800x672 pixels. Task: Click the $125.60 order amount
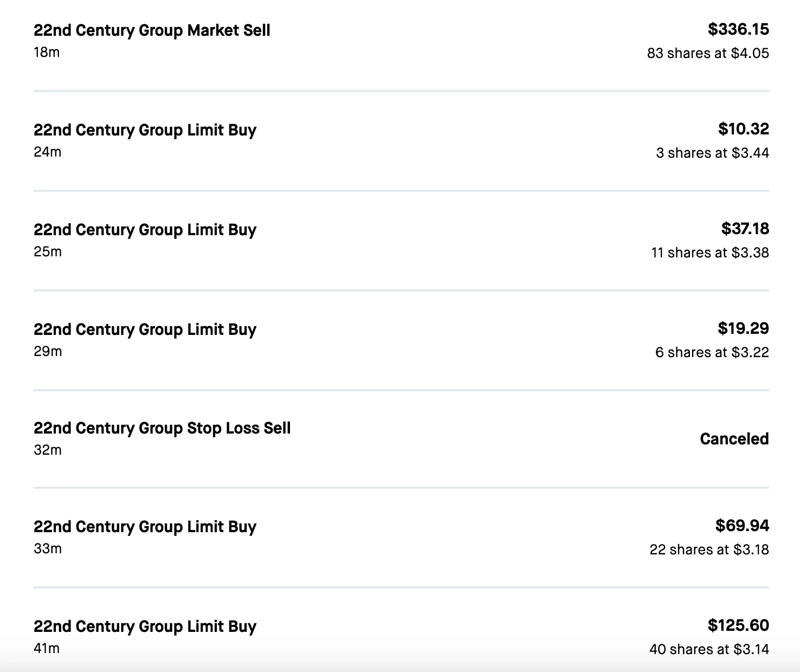[738, 625]
